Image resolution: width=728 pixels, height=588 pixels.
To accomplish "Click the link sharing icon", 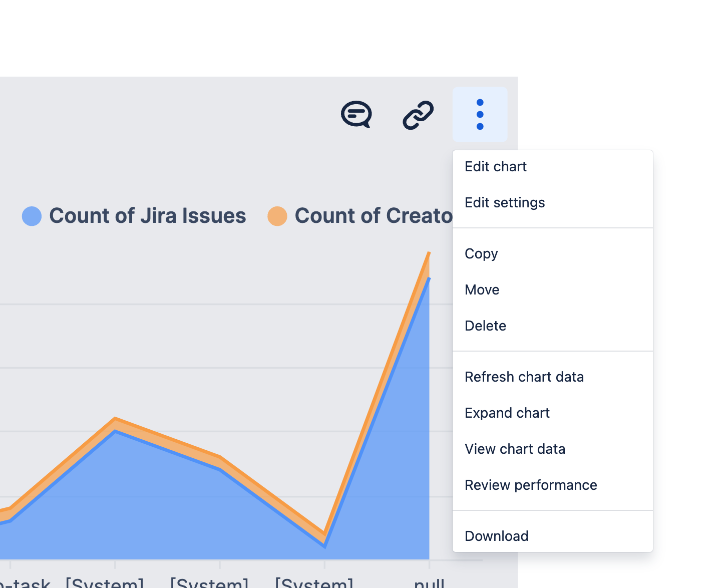I will (x=418, y=114).
